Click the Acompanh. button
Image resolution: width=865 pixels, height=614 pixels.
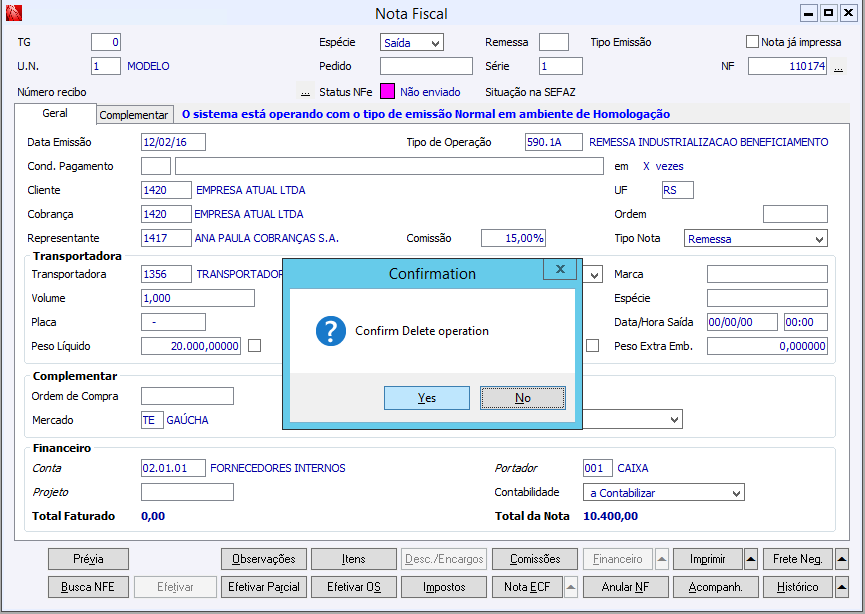click(716, 587)
